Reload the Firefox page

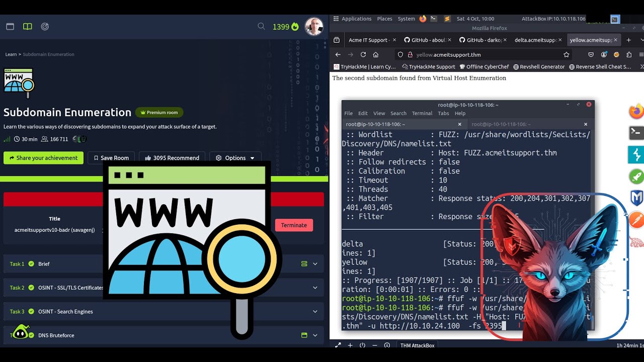[x=363, y=54]
